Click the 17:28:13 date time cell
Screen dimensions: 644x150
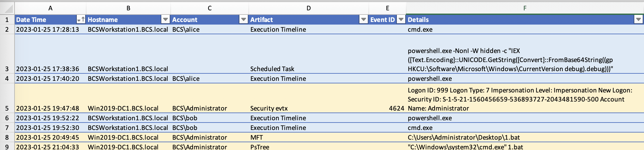pos(48,29)
